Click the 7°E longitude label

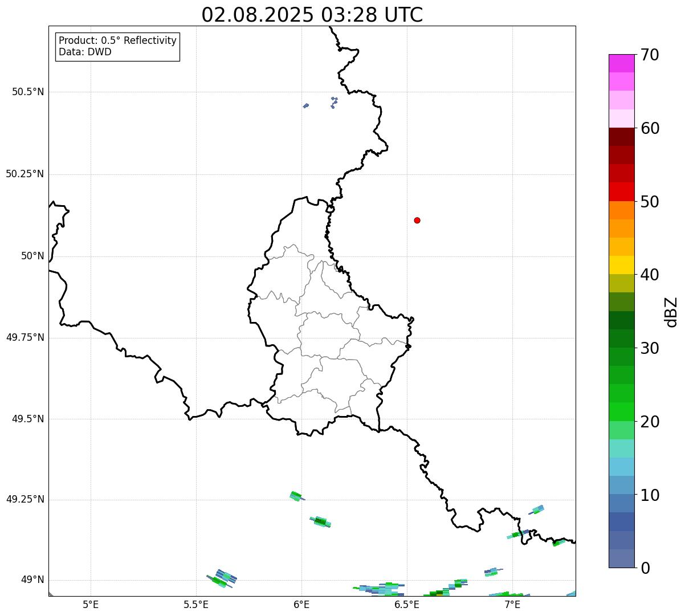click(512, 604)
